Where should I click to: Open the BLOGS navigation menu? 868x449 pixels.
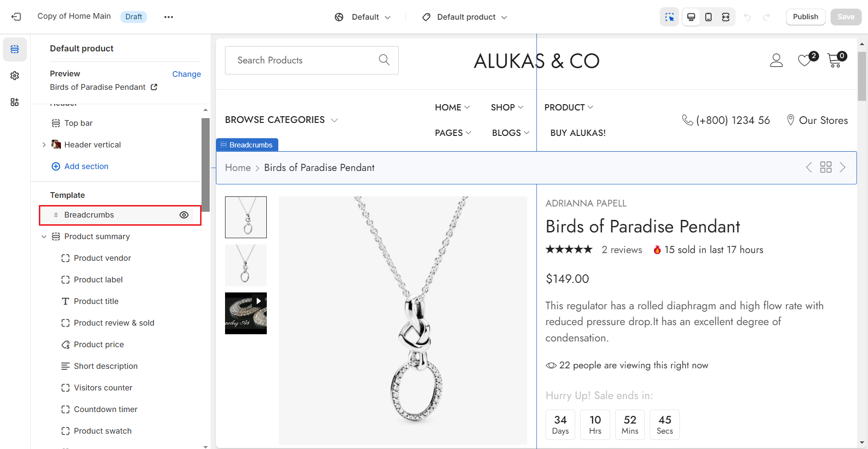click(x=510, y=133)
